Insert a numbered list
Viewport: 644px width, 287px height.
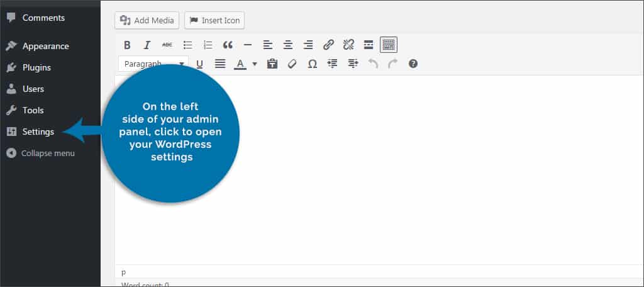[208, 45]
